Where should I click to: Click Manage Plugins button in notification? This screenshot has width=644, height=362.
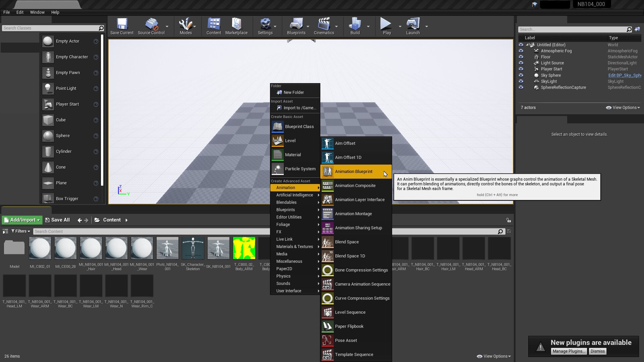(569, 351)
